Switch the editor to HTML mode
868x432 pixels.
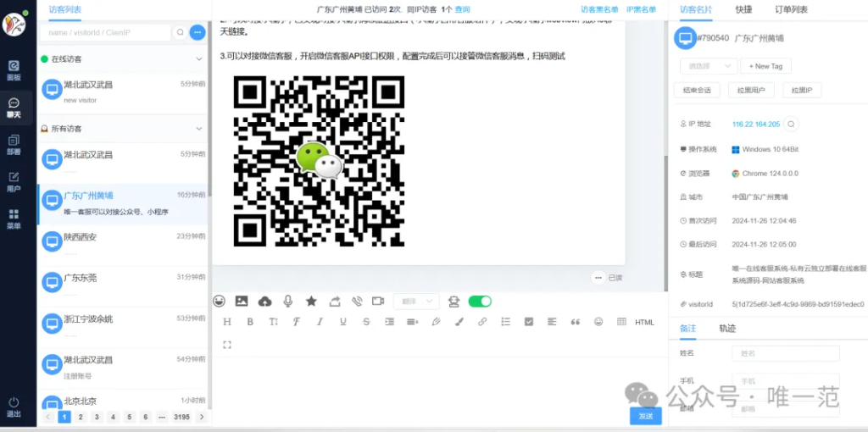(644, 322)
